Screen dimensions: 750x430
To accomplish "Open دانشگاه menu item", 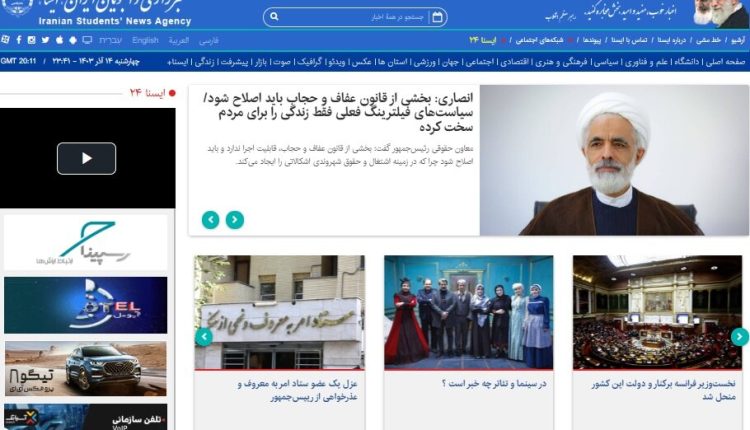I will tap(687, 62).
